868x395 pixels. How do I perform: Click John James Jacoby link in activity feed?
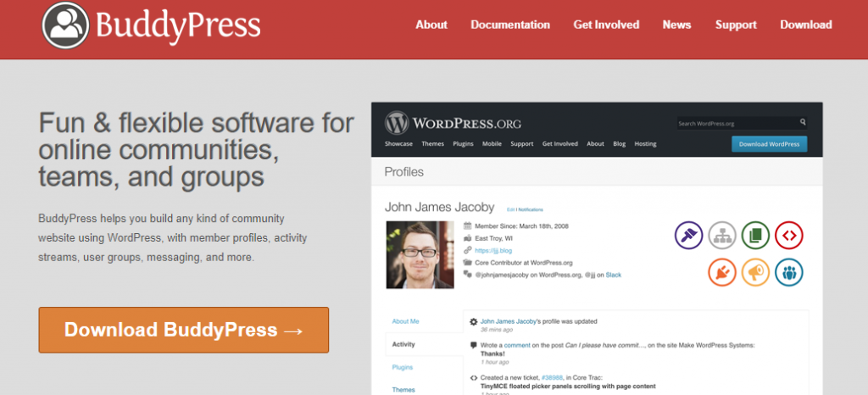pyautogui.click(x=509, y=321)
